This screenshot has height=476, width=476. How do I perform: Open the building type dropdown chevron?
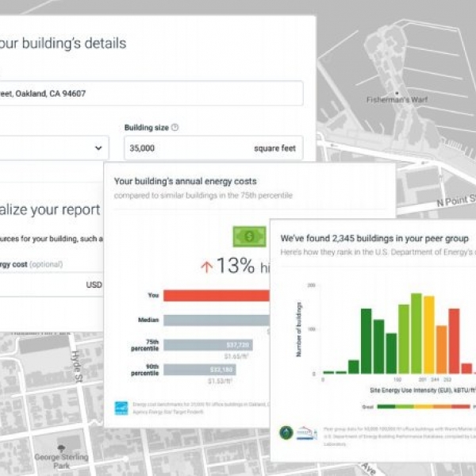pos(99,148)
